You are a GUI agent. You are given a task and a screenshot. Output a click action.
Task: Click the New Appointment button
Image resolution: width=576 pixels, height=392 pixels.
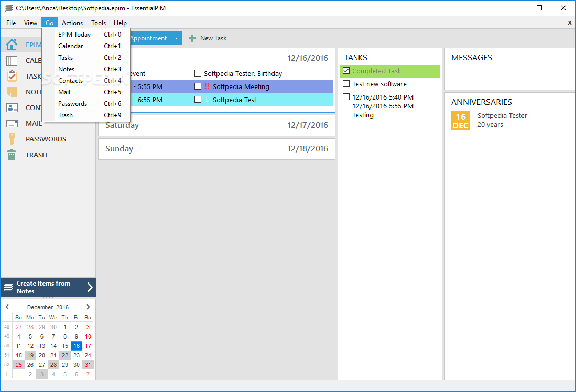150,38
